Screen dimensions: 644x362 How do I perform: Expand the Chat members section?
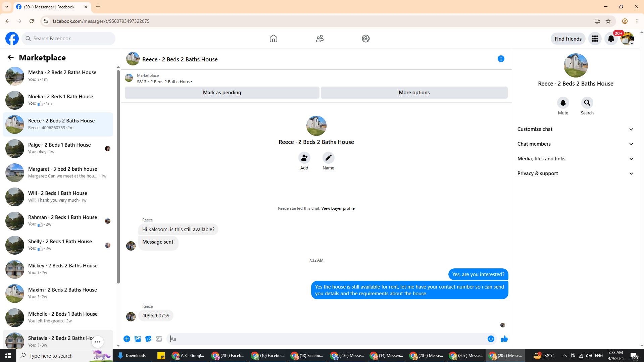click(x=576, y=144)
